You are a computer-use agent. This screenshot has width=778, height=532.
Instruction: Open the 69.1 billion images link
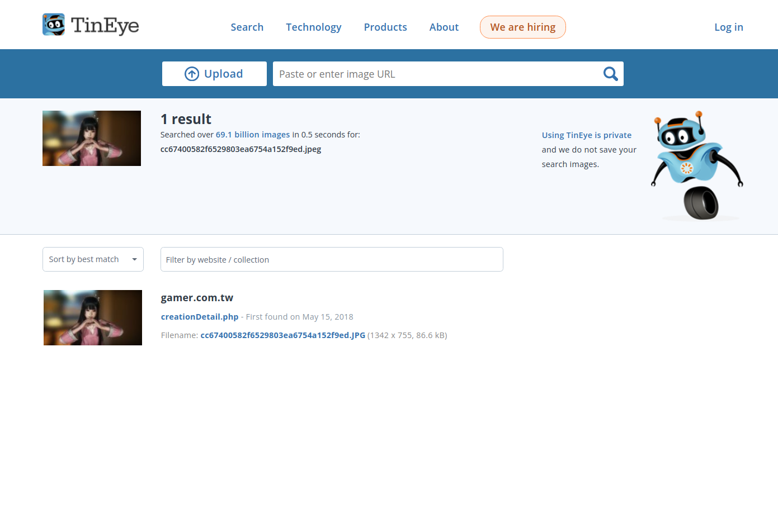point(253,135)
